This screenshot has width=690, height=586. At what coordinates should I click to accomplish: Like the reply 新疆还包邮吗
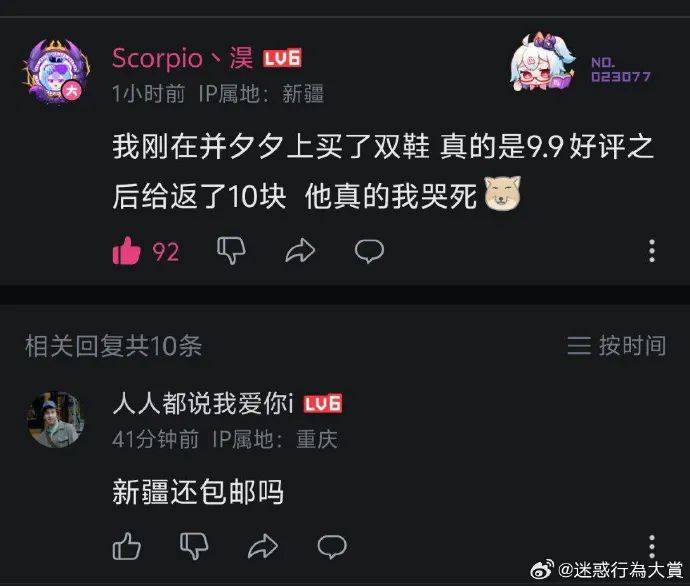pyautogui.click(x=127, y=546)
